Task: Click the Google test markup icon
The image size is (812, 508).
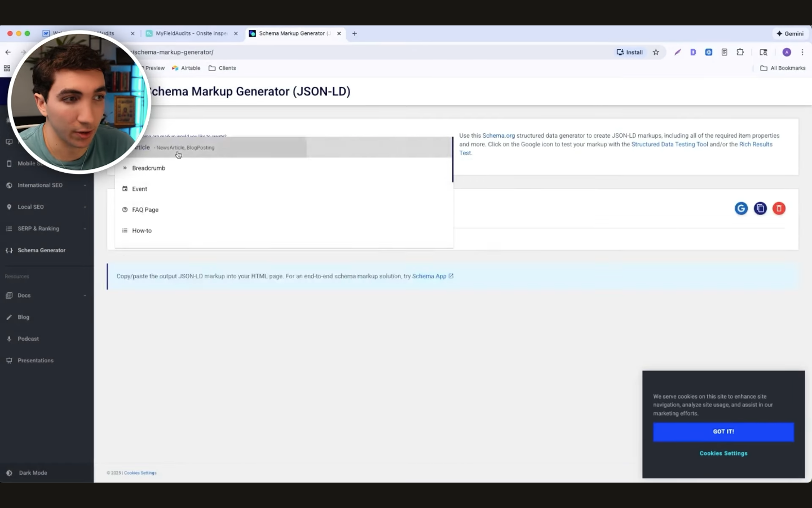Action: (x=741, y=208)
